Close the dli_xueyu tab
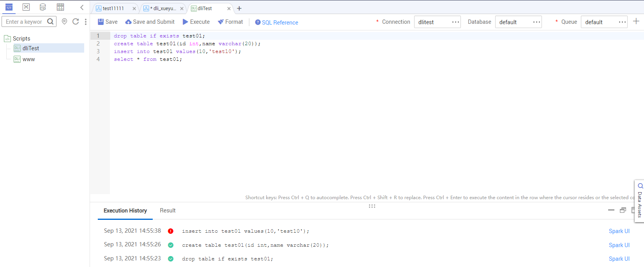Viewport: 644px width, 267px height. point(182,9)
